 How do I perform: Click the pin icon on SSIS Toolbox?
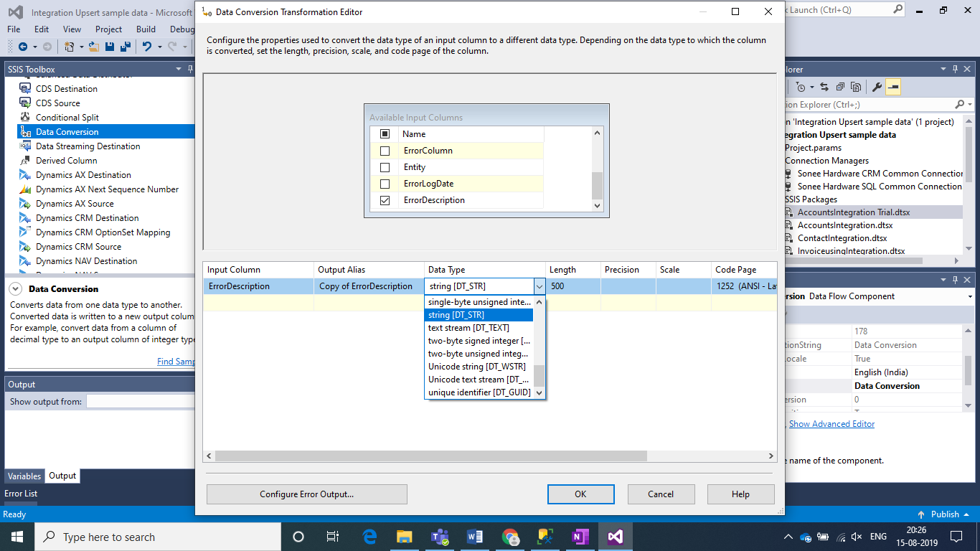190,69
